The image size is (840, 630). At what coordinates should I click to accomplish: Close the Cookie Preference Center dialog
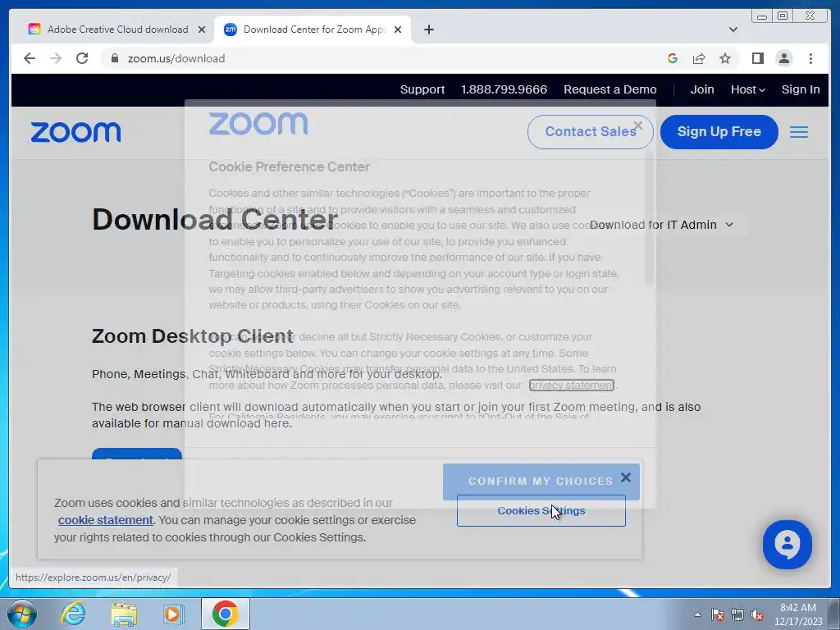[637, 126]
